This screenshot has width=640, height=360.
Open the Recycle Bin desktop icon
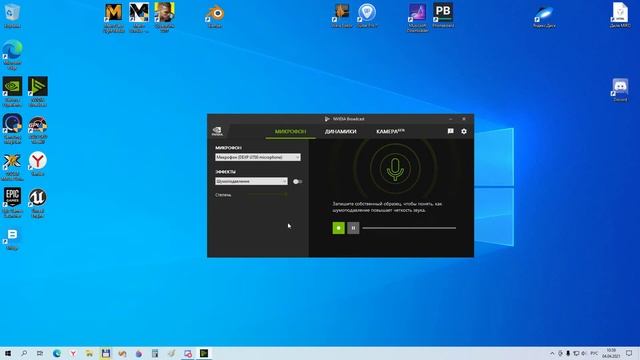tap(12, 16)
